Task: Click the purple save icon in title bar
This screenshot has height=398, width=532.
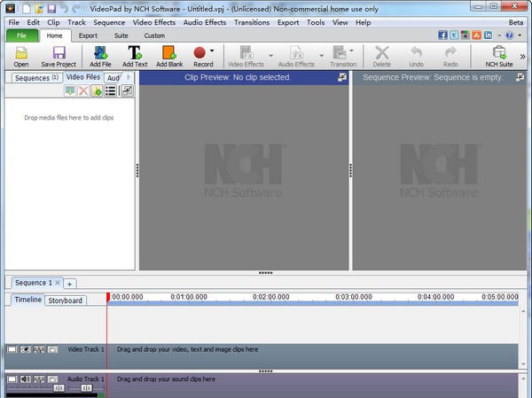Action: coord(51,9)
